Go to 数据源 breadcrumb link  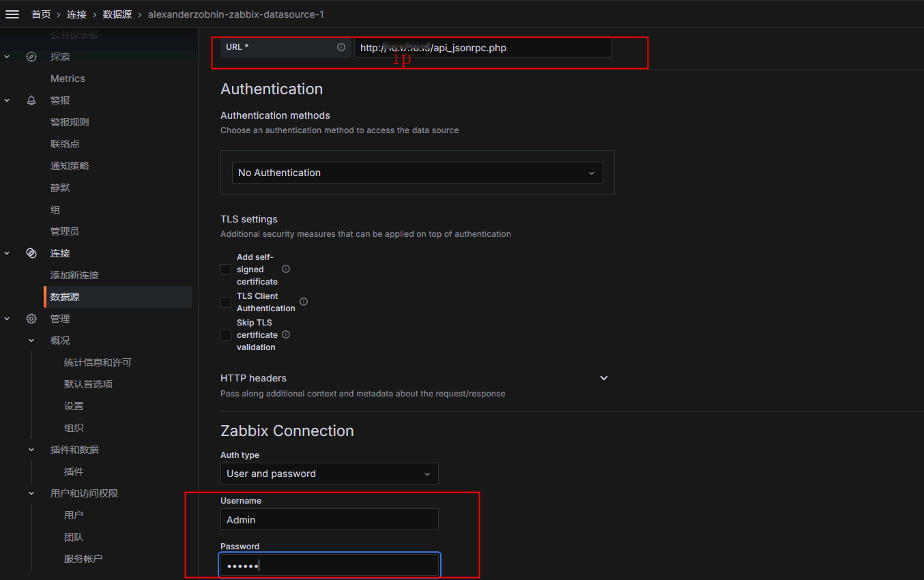pos(117,14)
